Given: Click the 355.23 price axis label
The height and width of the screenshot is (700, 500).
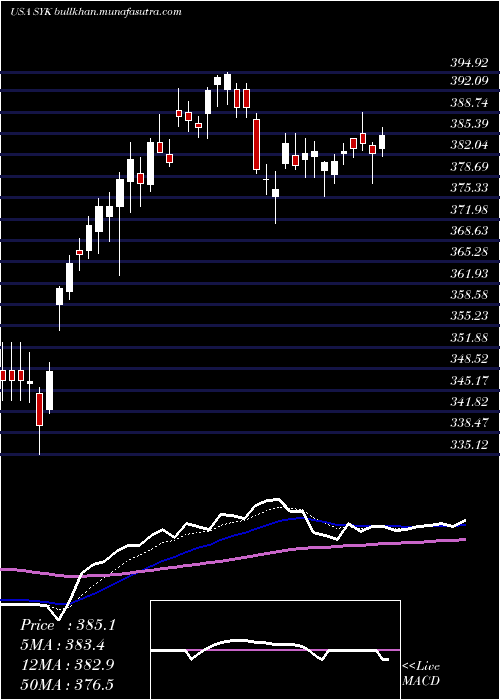Looking at the screenshot, I should [x=468, y=317].
